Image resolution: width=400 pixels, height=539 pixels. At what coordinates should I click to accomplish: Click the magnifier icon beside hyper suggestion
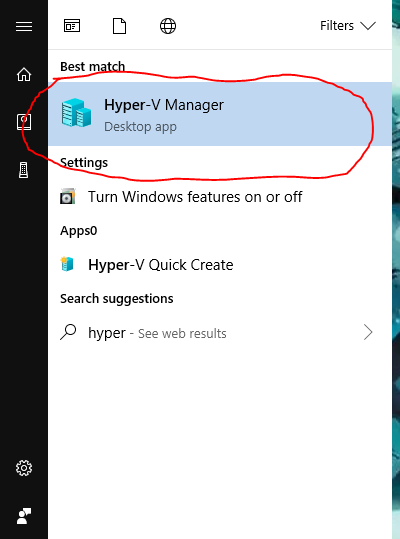pyautogui.click(x=68, y=332)
